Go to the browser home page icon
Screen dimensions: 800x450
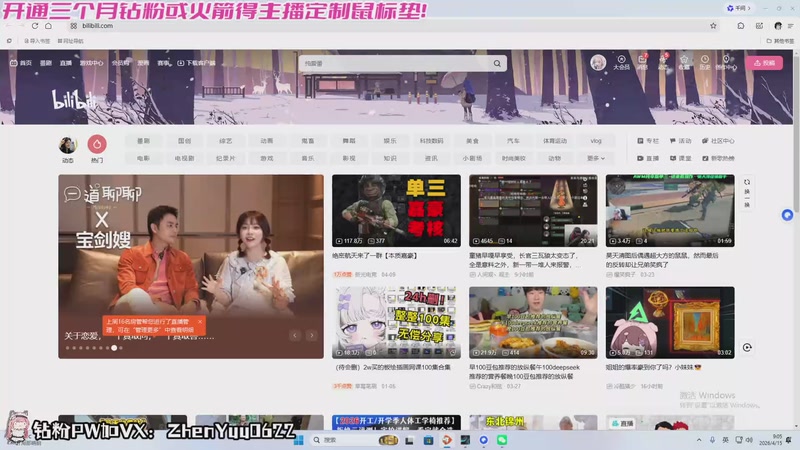point(48,26)
